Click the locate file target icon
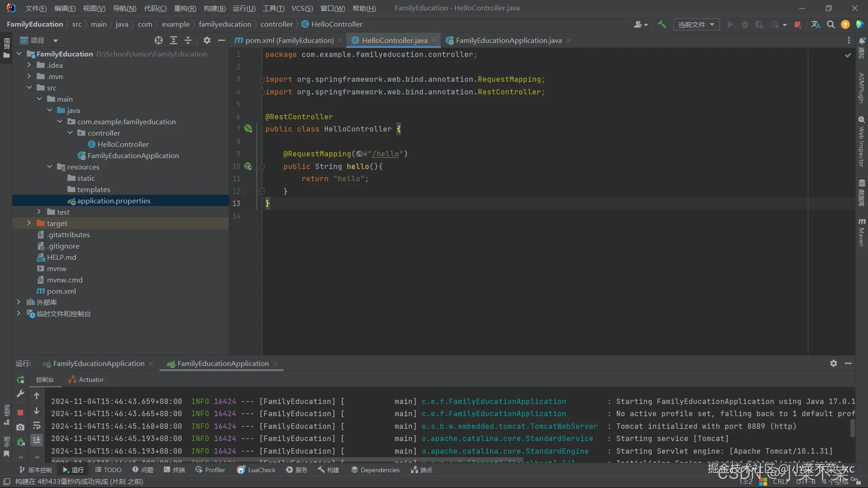This screenshot has height=488, width=868. (158, 40)
